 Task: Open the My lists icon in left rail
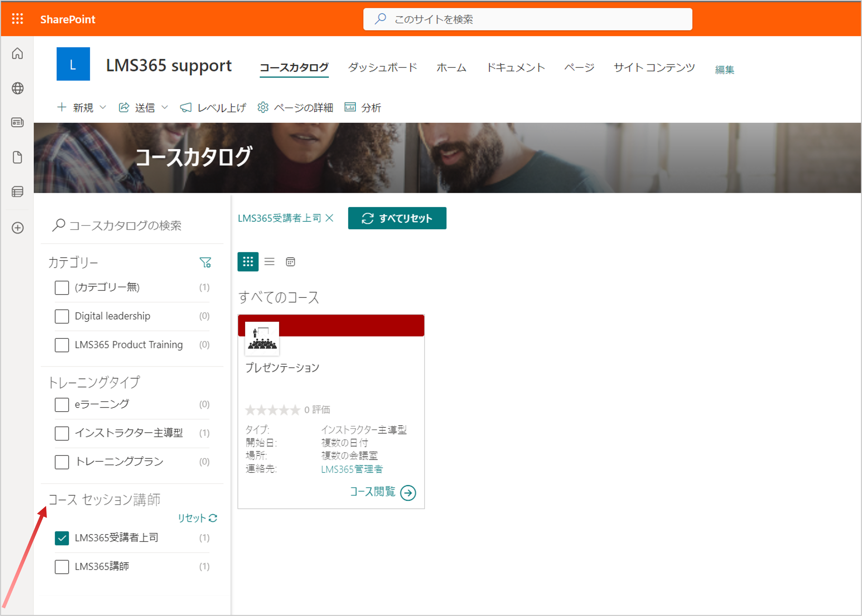17,192
